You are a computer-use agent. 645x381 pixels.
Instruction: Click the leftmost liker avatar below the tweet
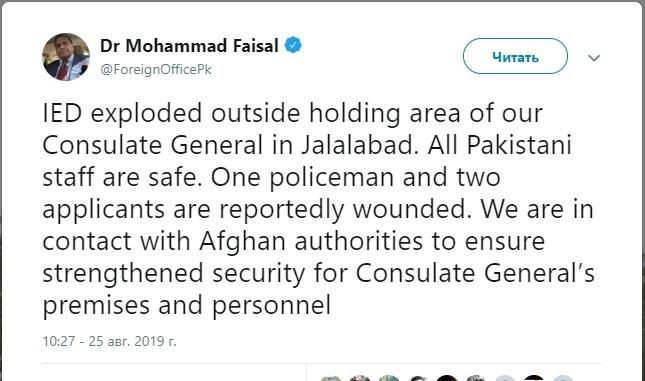[x=331, y=379]
